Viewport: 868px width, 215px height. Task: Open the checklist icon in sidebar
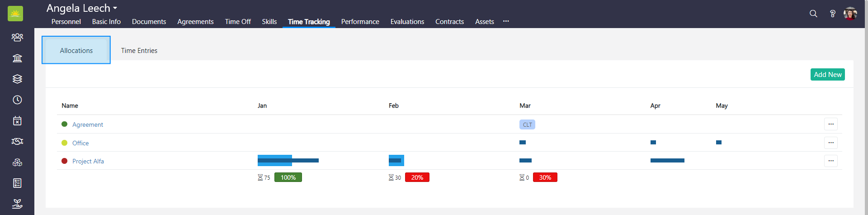[17, 183]
